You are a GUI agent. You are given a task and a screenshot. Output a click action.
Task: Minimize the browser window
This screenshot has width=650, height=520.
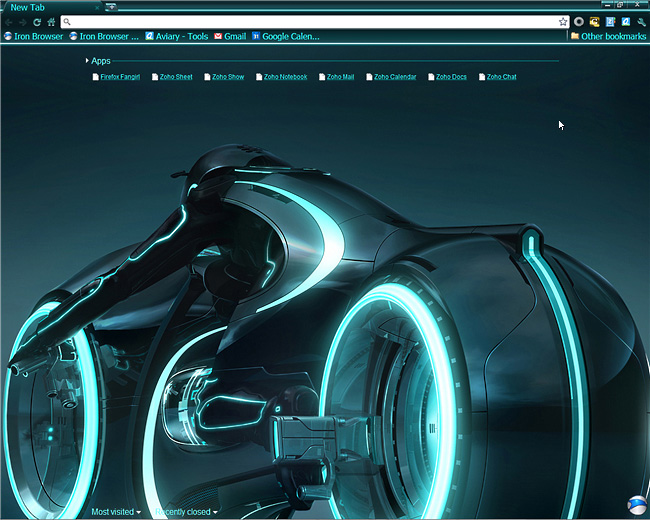607,5
